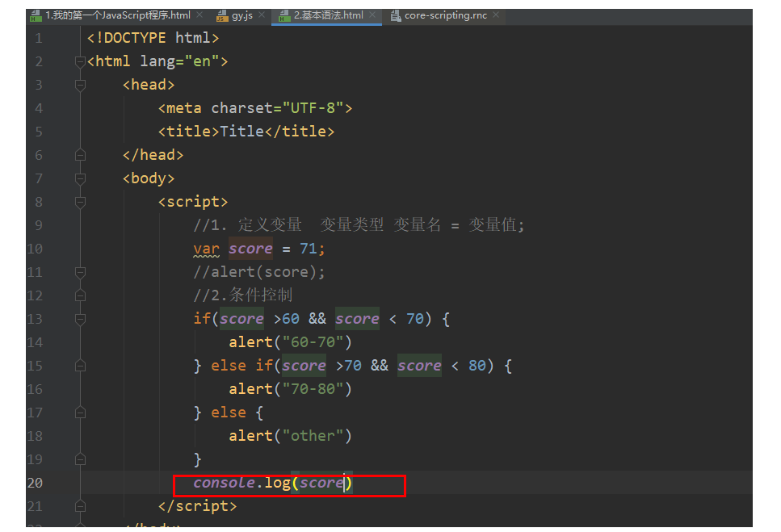Image resolution: width=781 pixels, height=532 pixels.
Task: Click the number 80 on line 15
Action: pyautogui.click(x=477, y=366)
